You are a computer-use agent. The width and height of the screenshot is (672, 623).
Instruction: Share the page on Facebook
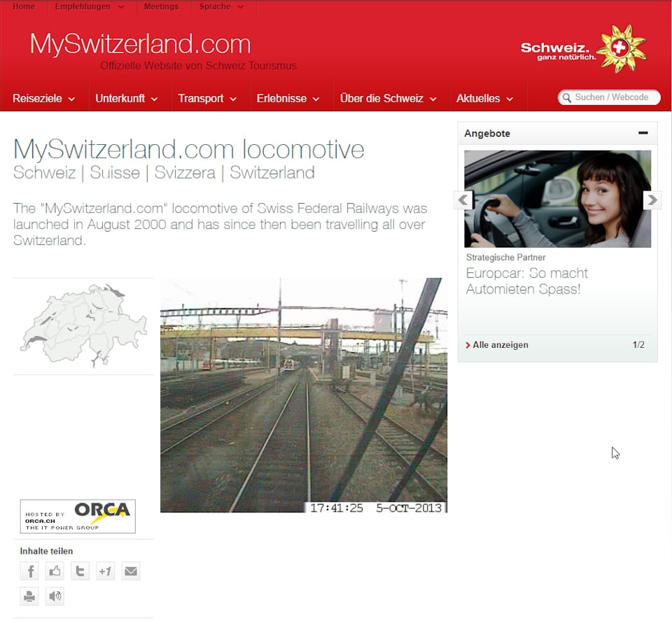click(x=29, y=571)
